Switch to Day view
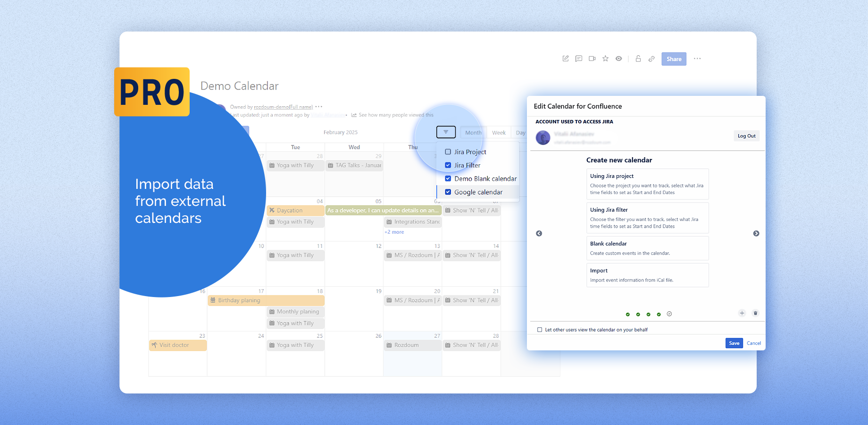This screenshot has width=868, height=425. click(x=520, y=133)
